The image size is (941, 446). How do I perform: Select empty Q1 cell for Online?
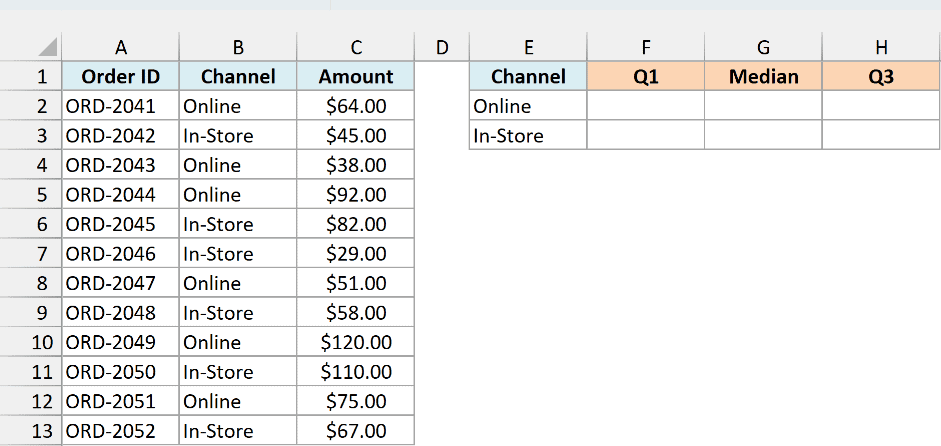(x=646, y=106)
